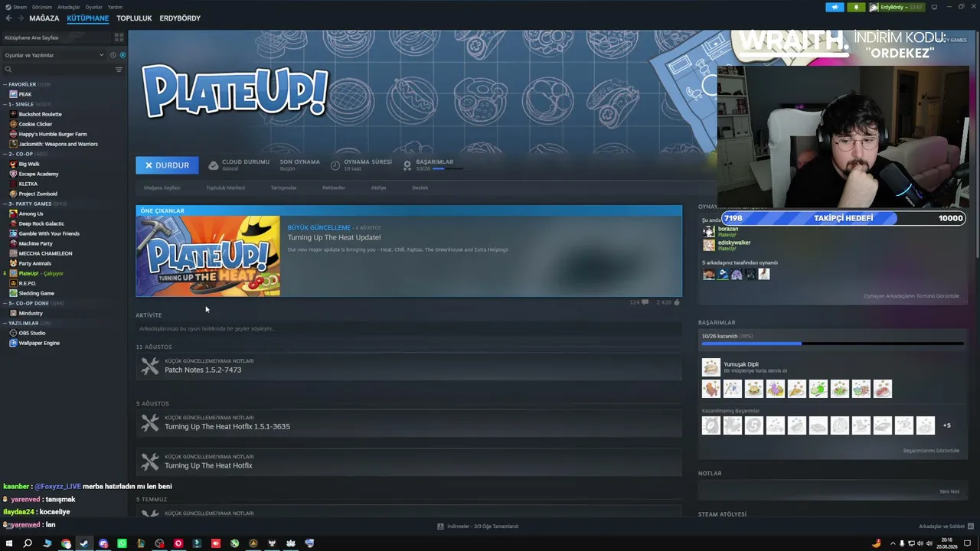The image size is (980, 551).
Task: Switch to the MAĞAZA tab
Action: coord(44,18)
